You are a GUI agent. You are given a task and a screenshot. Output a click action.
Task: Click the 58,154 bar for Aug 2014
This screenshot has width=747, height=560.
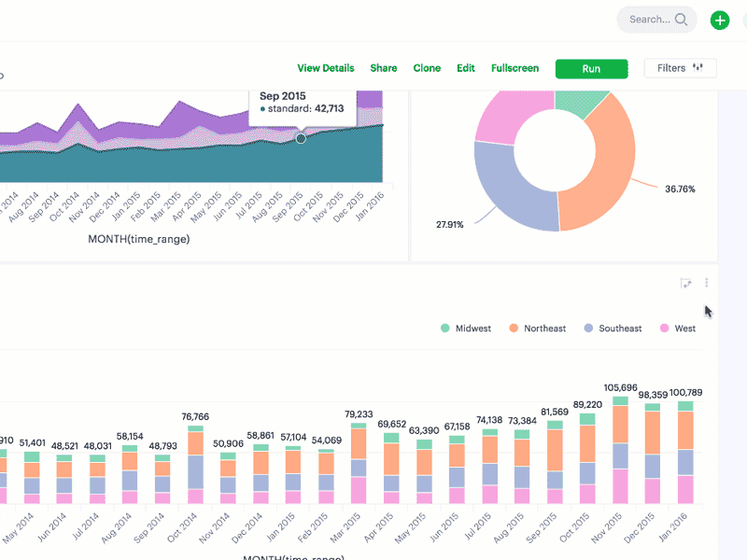(x=130, y=474)
